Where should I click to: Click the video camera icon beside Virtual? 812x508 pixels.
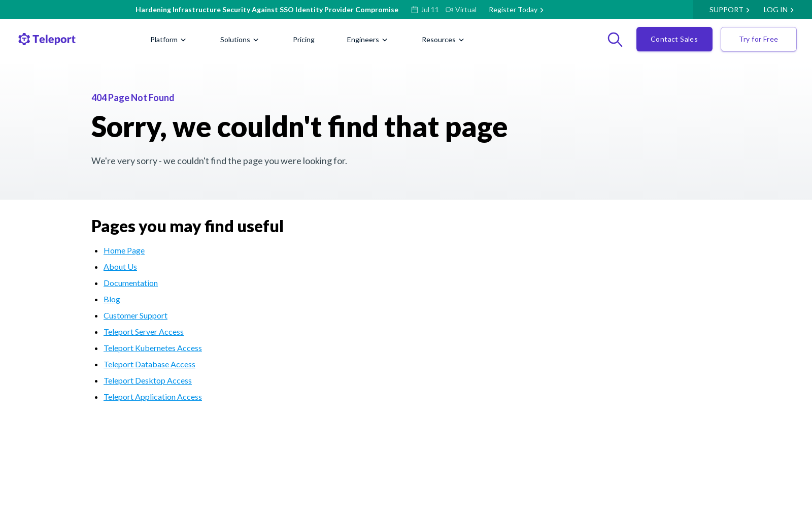(449, 10)
